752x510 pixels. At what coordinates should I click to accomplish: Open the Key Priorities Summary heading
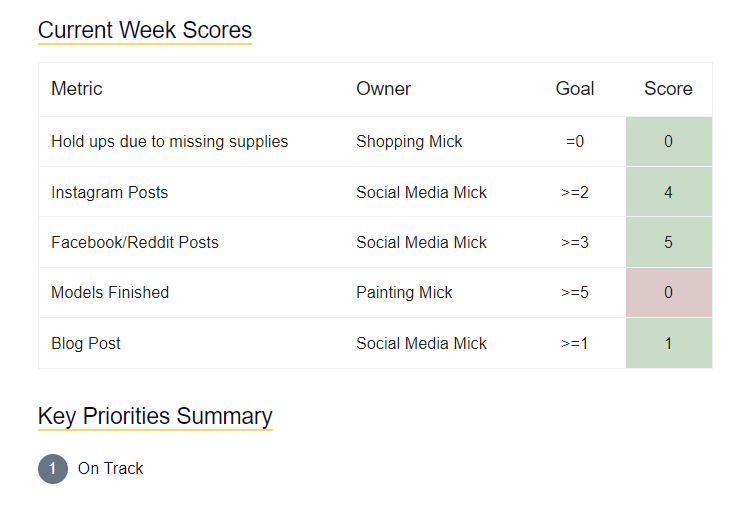click(155, 416)
